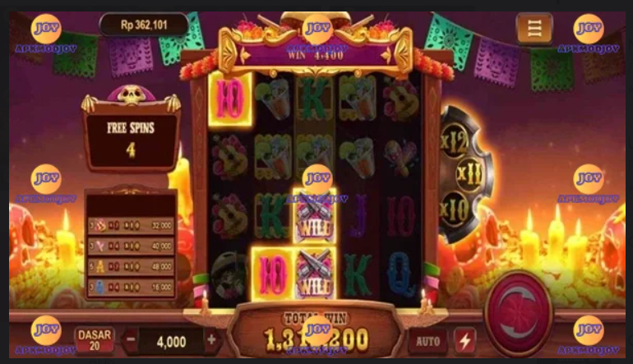
Task: Enable AUTO spin mode
Action: (x=428, y=341)
